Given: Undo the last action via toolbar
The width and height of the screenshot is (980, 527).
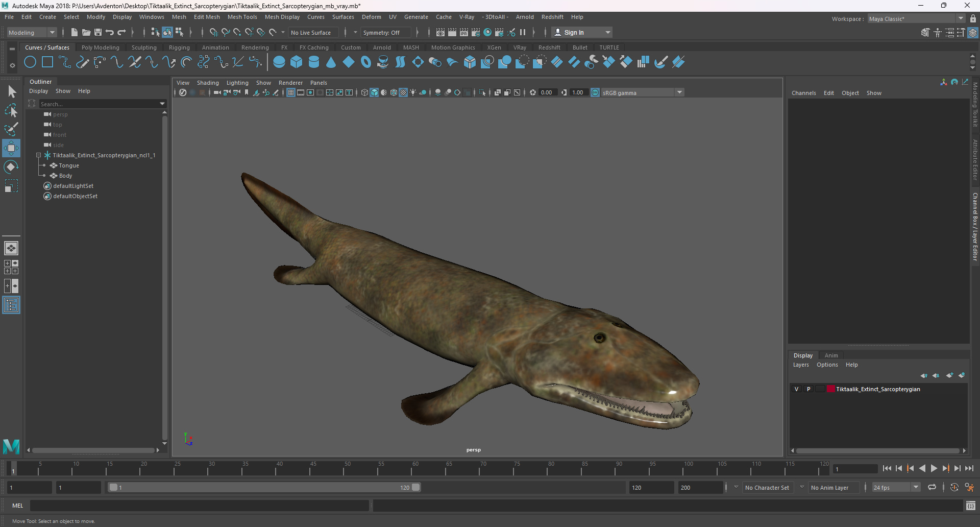Looking at the screenshot, I should click(110, 32).
